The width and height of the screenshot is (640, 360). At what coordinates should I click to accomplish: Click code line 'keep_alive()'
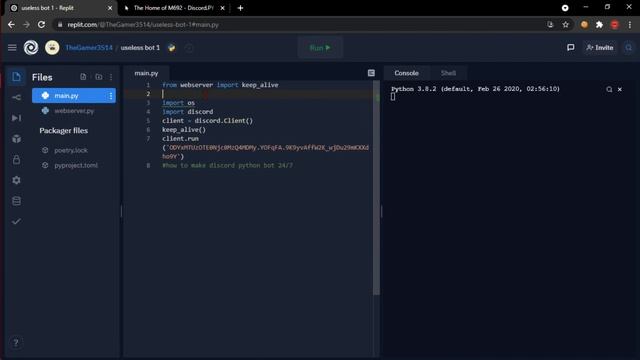(184, 130)
